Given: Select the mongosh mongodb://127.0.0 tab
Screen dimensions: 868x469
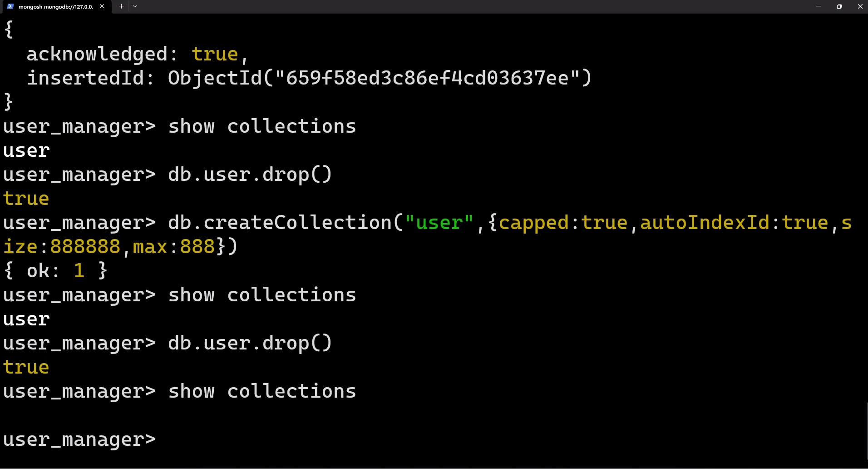Looking at the screenshot, I should 55,6.
